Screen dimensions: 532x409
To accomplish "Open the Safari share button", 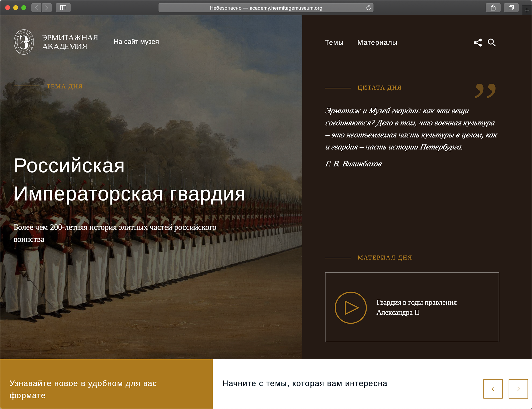I will point(493,8).
